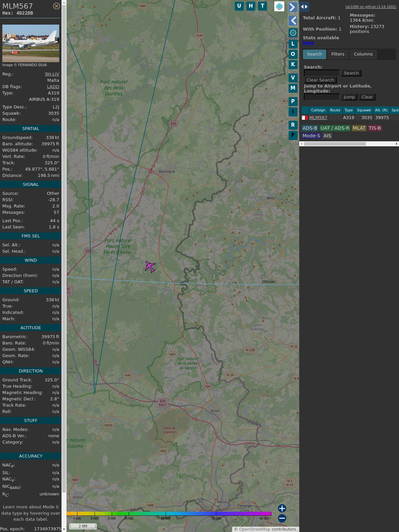Click the ADS-B source legend label
This screenshot has width=399, height=532.
point(310,128)
